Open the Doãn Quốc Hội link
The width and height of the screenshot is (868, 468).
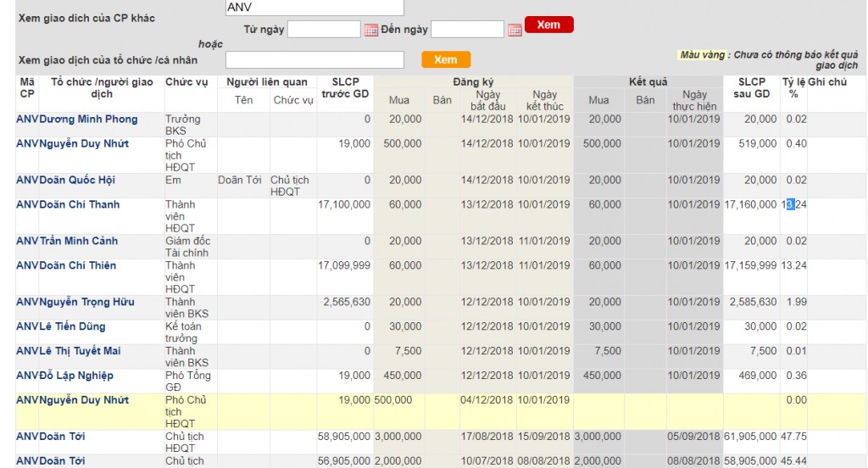pos(79,181)
